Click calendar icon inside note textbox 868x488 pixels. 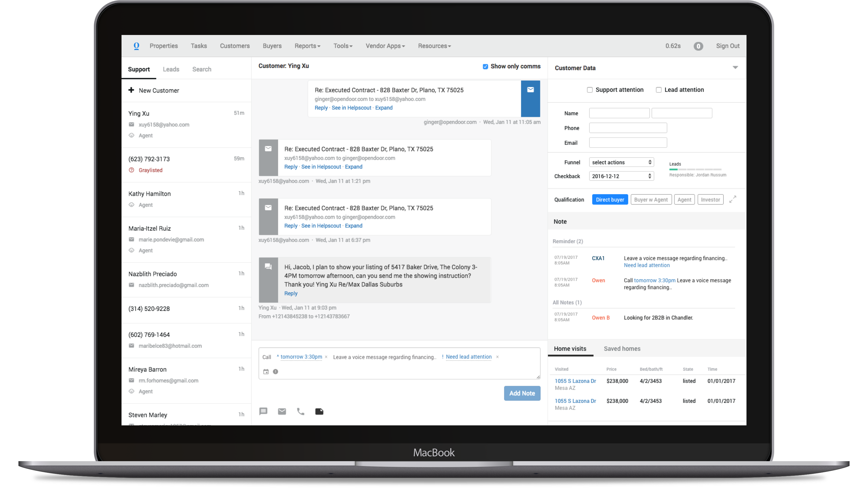click(x=266, y=372)
